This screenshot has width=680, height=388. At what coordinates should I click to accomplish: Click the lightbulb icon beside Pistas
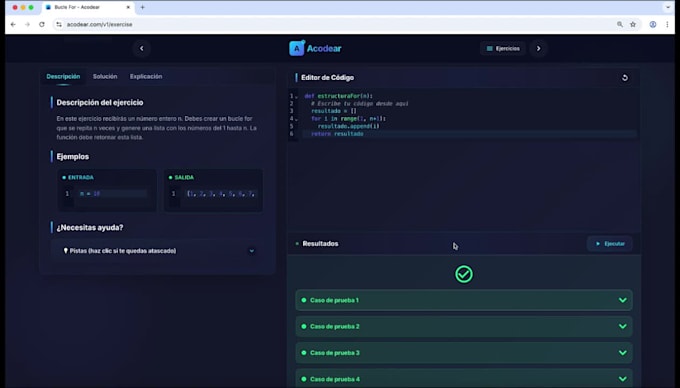pos(65,251)
